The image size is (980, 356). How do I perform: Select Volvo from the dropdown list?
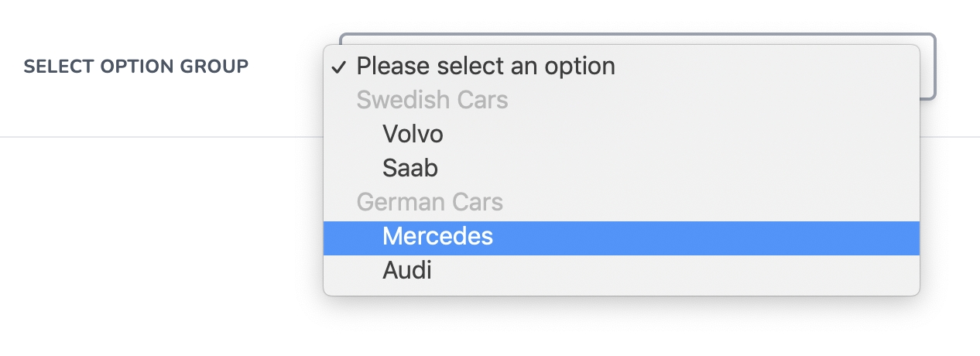click(x=413, y=134)
